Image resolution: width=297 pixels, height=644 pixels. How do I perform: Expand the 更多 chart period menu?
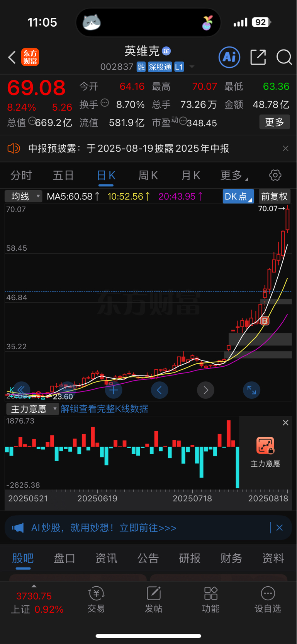coord(234,176)
